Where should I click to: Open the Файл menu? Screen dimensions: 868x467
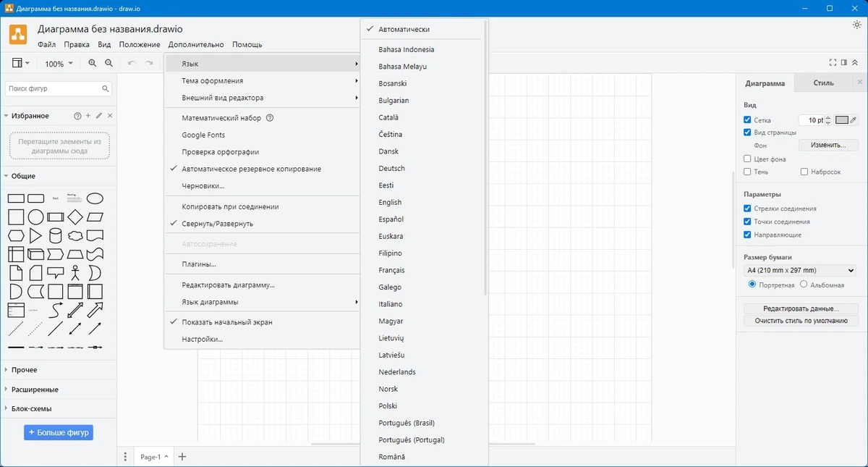point(47,44)
